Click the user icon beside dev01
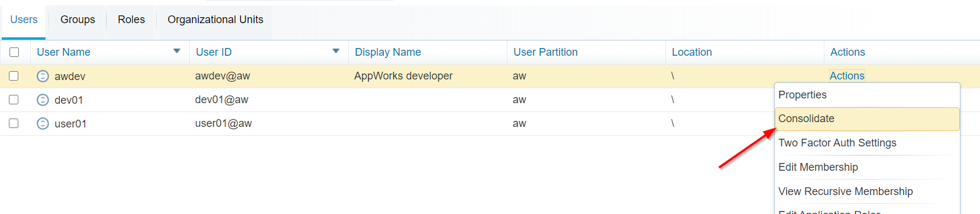Viewport: 980px width, 214px height. (x=43, y=100)
